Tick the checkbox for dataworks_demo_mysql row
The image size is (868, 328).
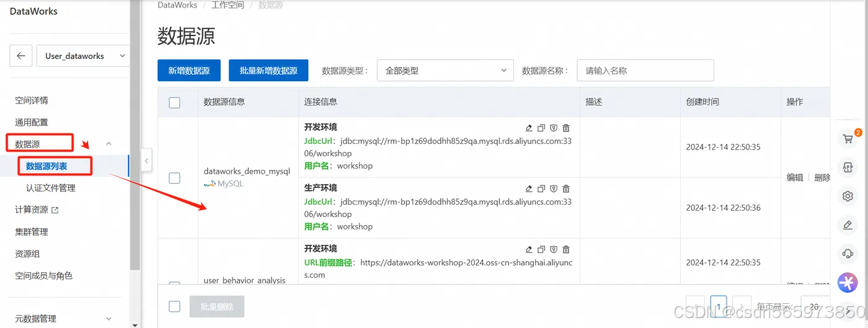point(175,178)
